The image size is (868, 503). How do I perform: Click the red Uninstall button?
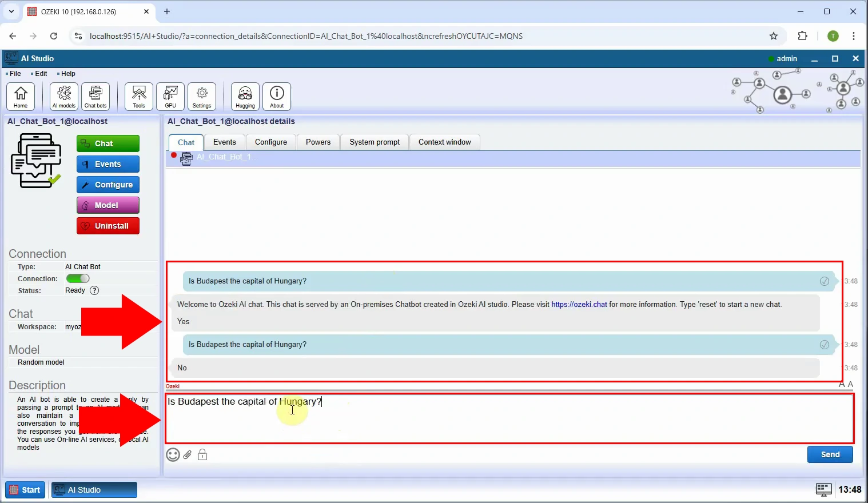108,226
